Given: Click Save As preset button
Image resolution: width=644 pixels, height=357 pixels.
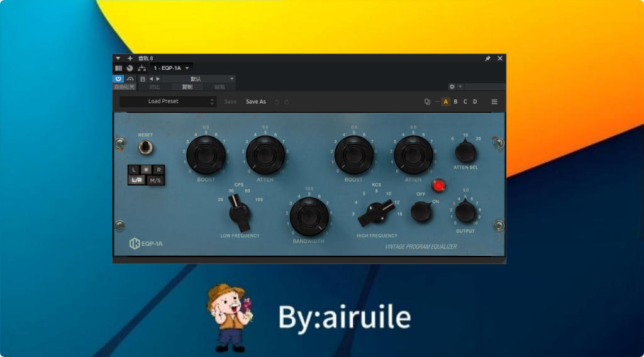Looking at the screenshot, I should coord(255,101).
